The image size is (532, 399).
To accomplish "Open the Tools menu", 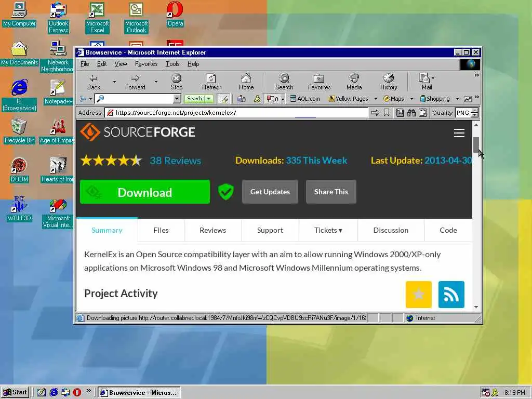I will 172,64.
